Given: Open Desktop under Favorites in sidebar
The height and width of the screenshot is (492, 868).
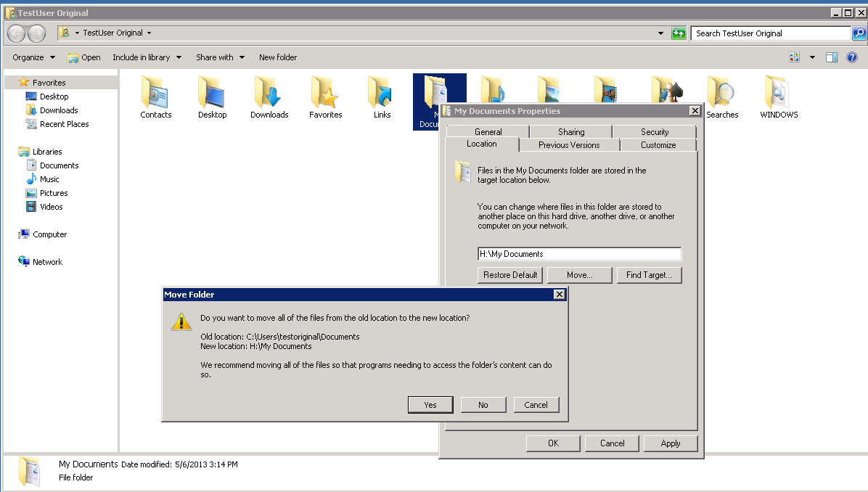Looking at the screenshot, I should [x=54, y=97].
